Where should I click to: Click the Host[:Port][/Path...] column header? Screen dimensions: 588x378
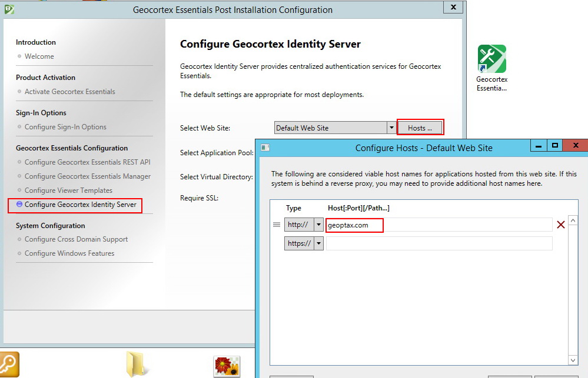pos(358,208)
